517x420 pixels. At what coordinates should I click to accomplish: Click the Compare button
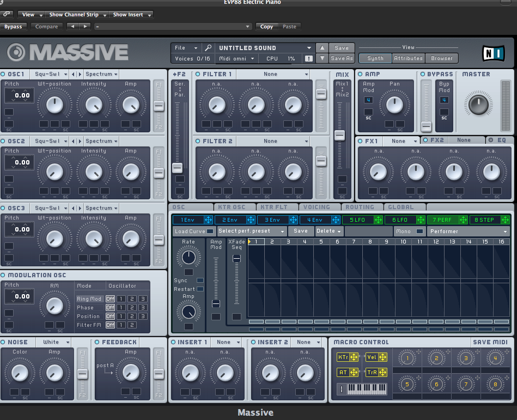[46, 26]
